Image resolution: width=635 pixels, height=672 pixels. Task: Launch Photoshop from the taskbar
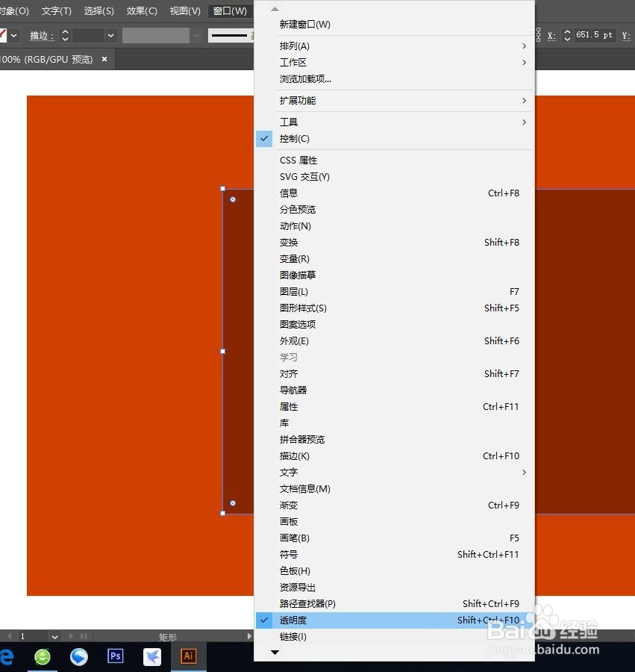[x=114, y=657]
